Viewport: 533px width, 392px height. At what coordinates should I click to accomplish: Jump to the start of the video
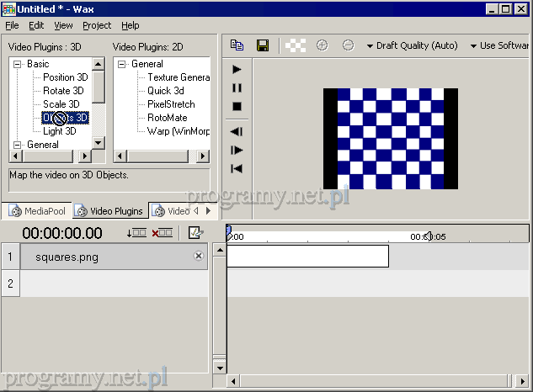pyautogui.click(x=237, y=168)
